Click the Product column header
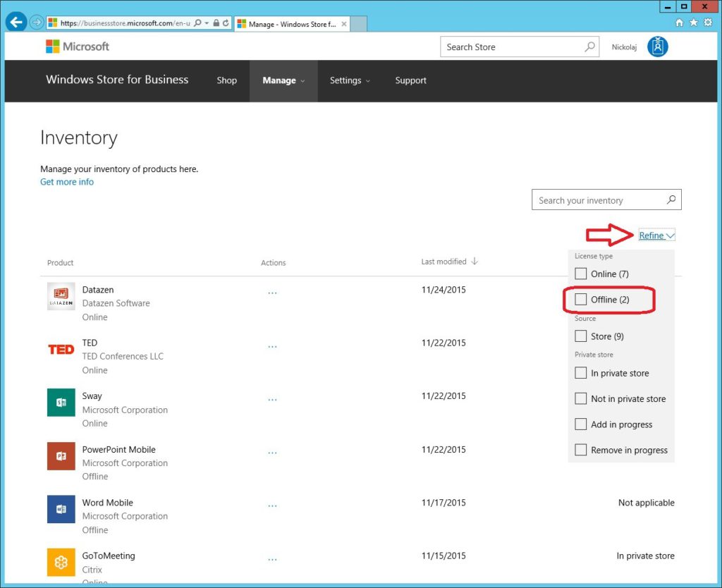The height and width of the screenshot is (588, 722). tap(61, 262)
